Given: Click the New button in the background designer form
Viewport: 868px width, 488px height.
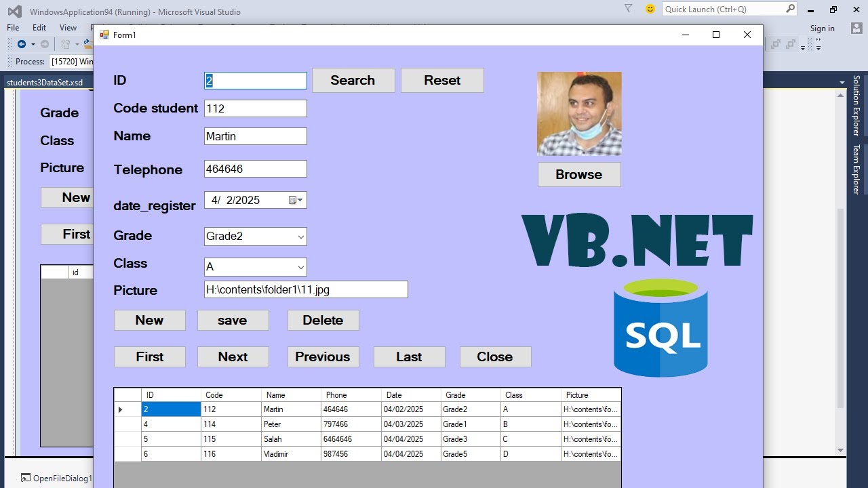Looking at the screenshot, I should coord(67,197).
